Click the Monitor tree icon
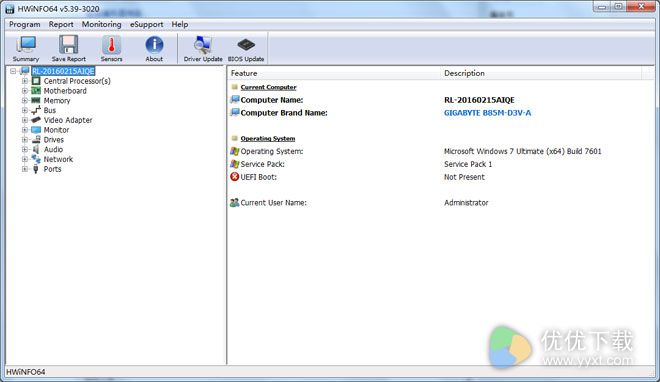 [36, 130]
